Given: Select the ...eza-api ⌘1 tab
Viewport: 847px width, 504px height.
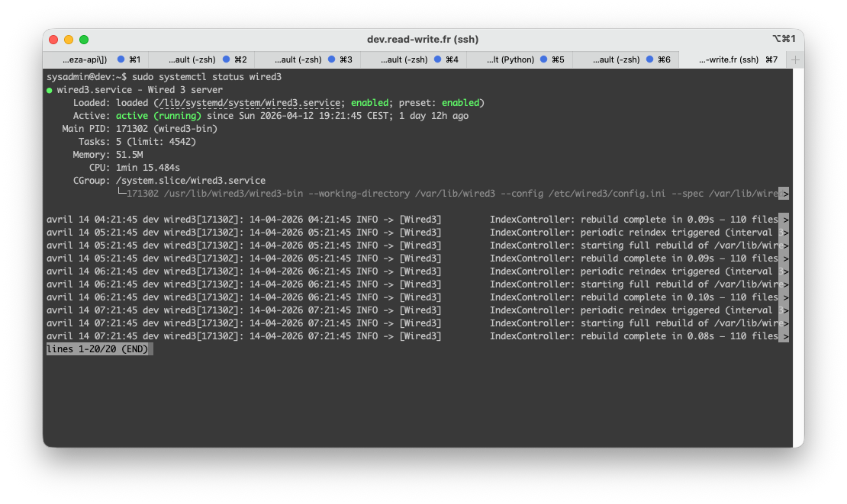Looking at the screenshot, I should click(84, 59).
